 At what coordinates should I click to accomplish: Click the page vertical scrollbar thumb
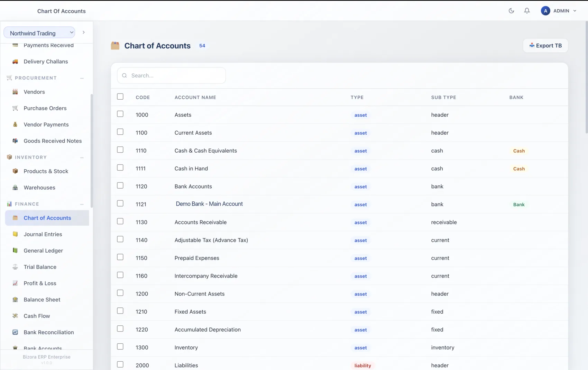[586, 77]
